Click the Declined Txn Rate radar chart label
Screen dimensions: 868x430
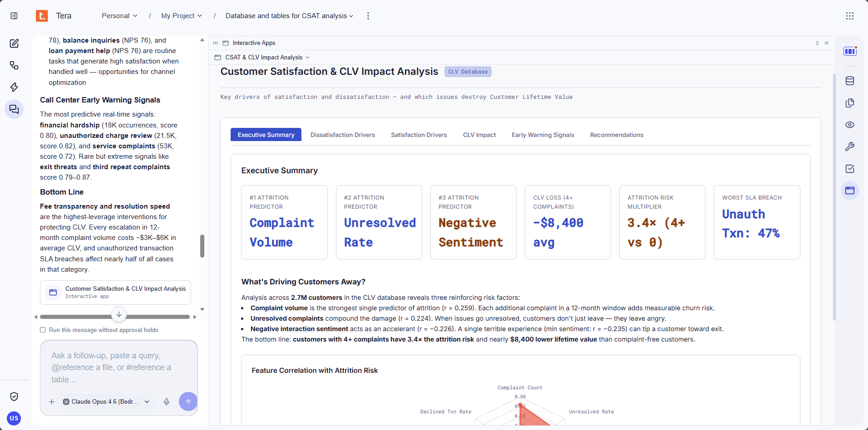[446, 412]
